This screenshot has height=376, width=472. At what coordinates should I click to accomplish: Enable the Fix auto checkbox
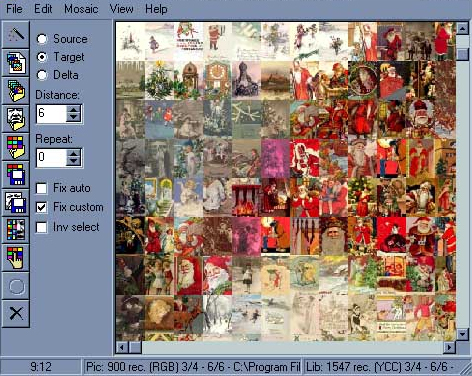point(41,188)
